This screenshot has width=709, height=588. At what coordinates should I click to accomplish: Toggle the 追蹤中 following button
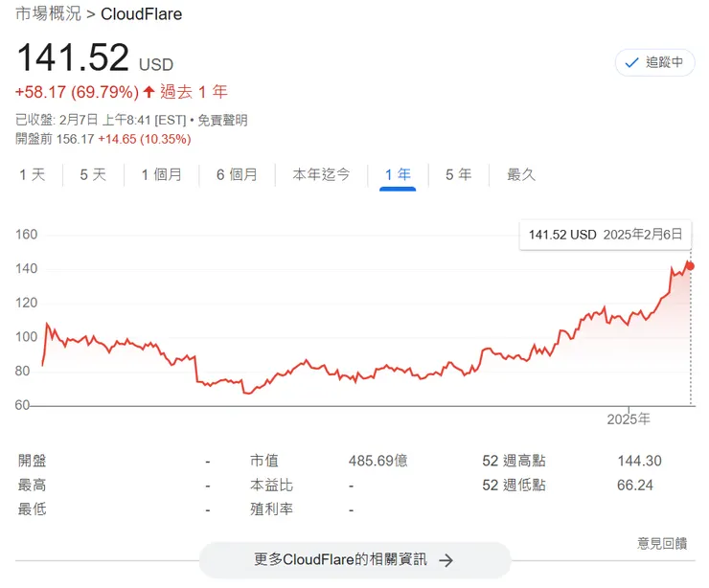[x=654, y=62]
